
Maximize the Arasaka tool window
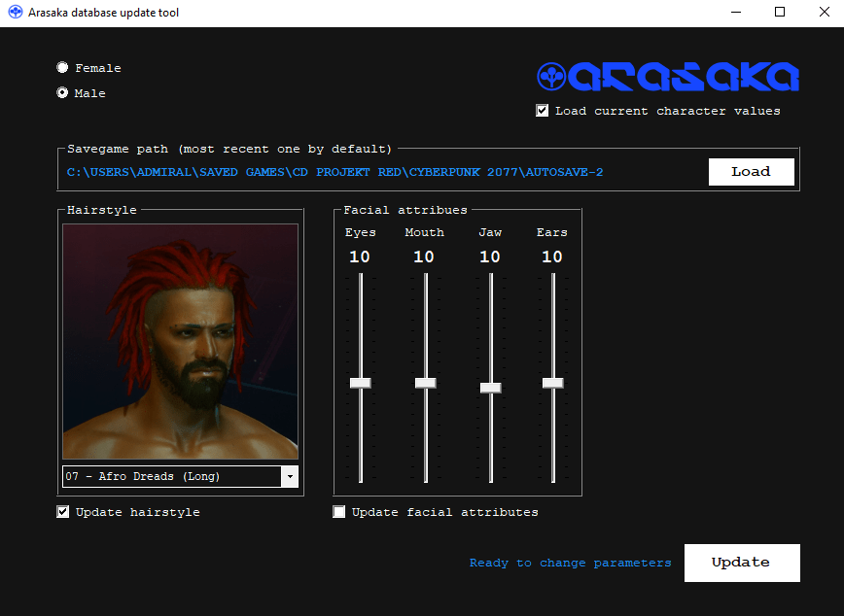point(779,13)
